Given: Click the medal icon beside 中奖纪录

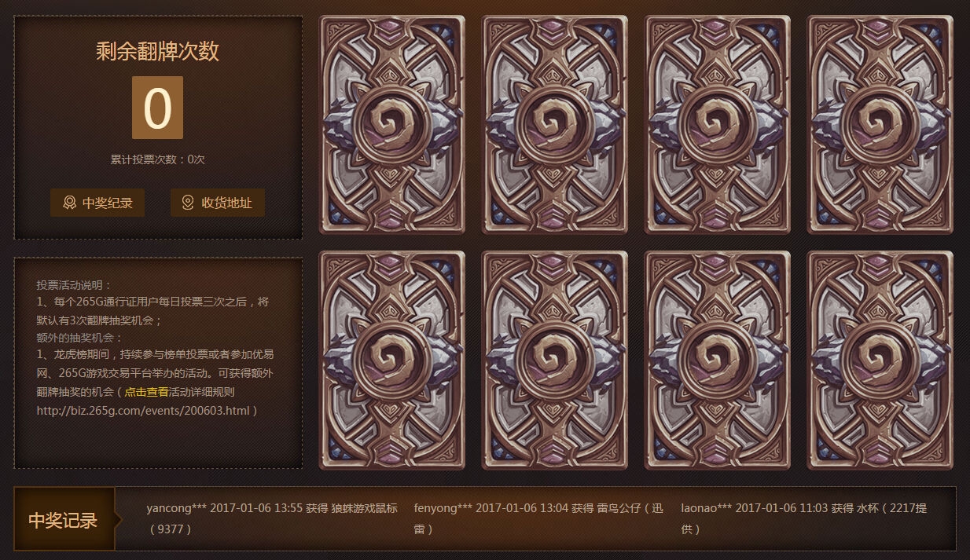Looking at the screenshot, I should (x=69, y=203).
